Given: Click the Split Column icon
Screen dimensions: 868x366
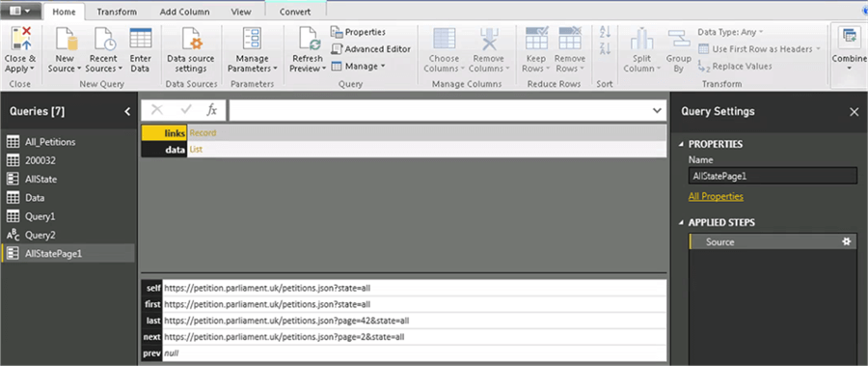Looking at the screenshot, I should point(642,39).
